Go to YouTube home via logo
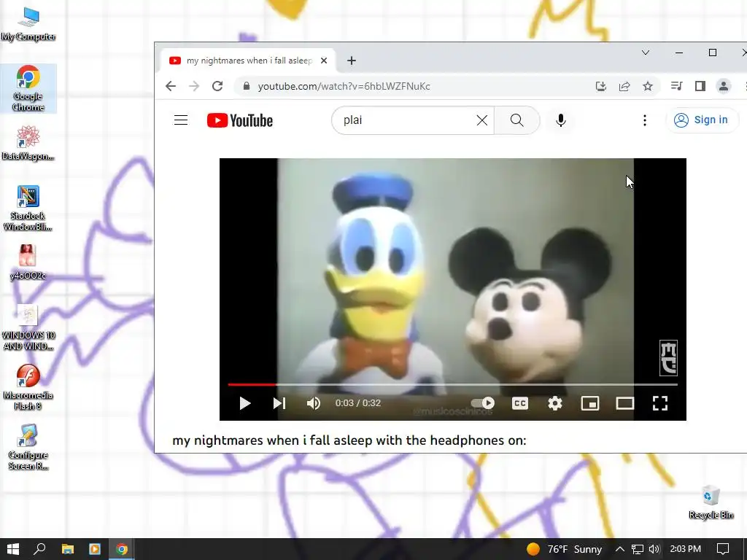The width and height of the screenshot is (747, 560). tap(239, 120)
